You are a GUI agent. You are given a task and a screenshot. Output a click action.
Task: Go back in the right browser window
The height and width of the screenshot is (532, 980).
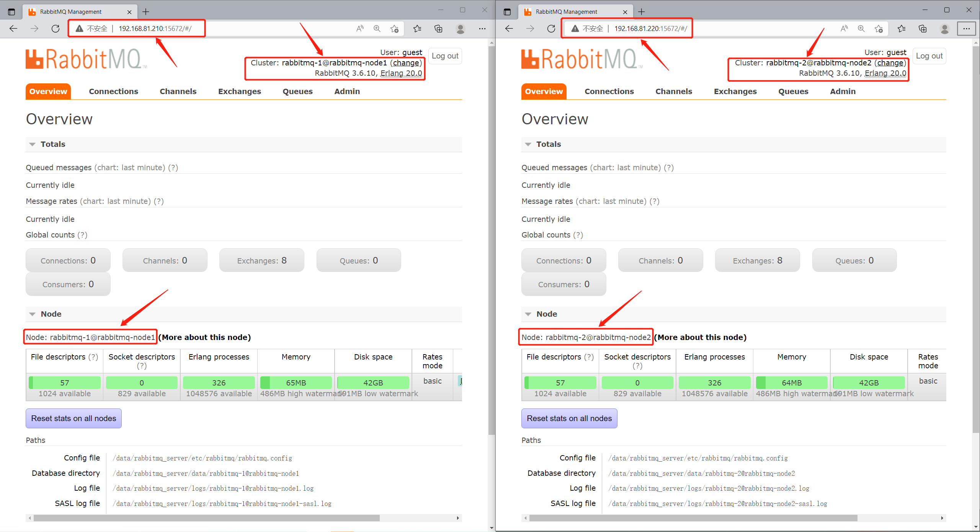click(x=509, y=29)
